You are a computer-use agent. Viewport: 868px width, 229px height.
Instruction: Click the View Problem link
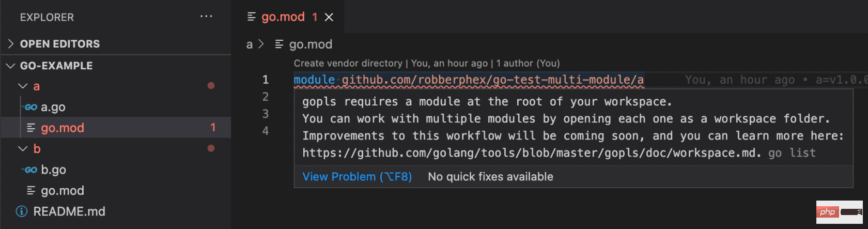pos(357,177)
